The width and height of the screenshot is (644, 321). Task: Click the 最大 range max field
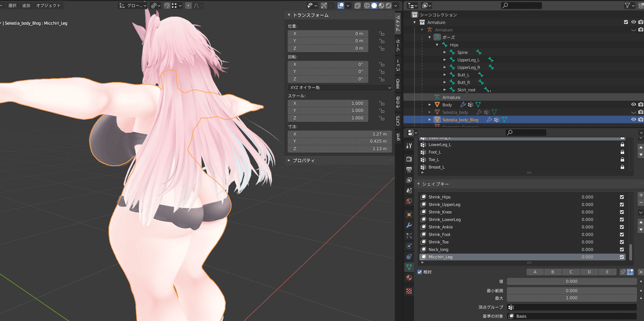coord(571,298)
